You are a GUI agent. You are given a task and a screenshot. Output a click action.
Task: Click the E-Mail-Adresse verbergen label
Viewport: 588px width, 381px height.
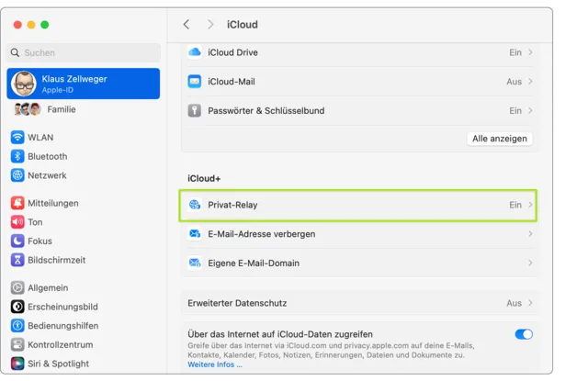[261, 234]
